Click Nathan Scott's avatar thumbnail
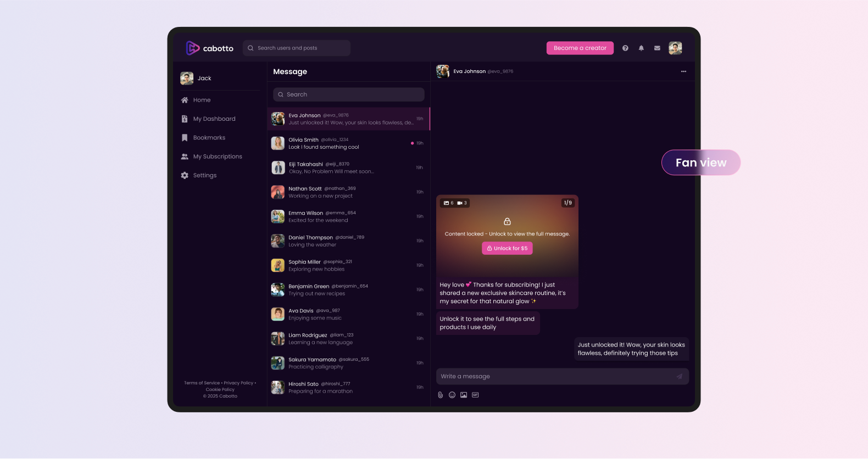 point(278,192)
